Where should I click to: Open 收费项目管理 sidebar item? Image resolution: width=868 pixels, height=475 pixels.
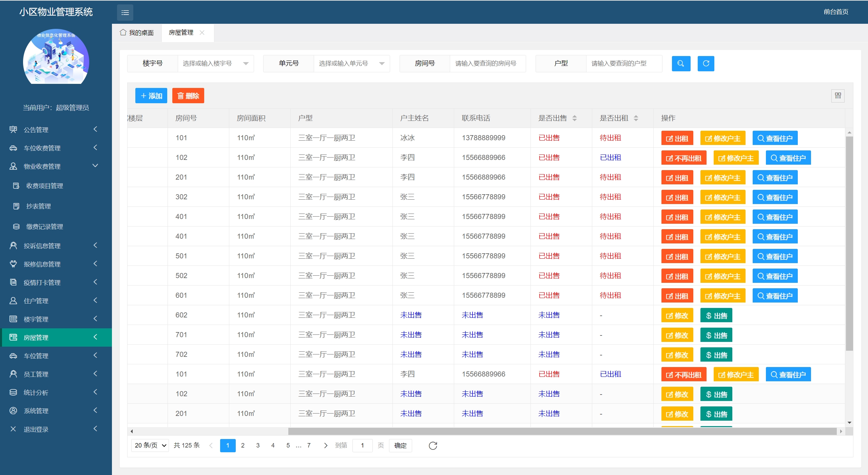(x=44, y=186)
